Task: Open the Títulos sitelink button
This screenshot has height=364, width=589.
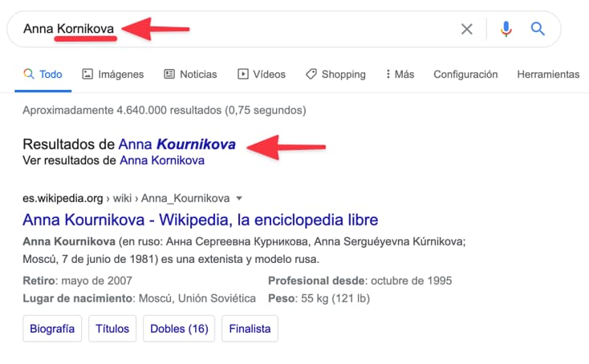Action: [112, 329]
